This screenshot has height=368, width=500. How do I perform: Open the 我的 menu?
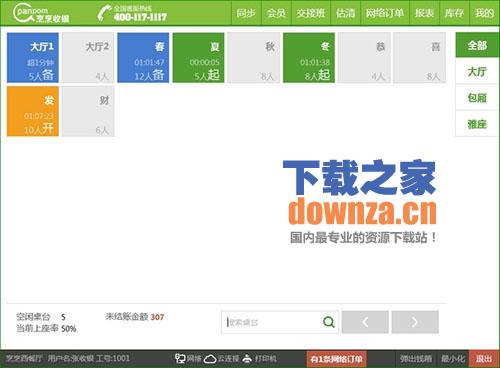pos(484,13)
